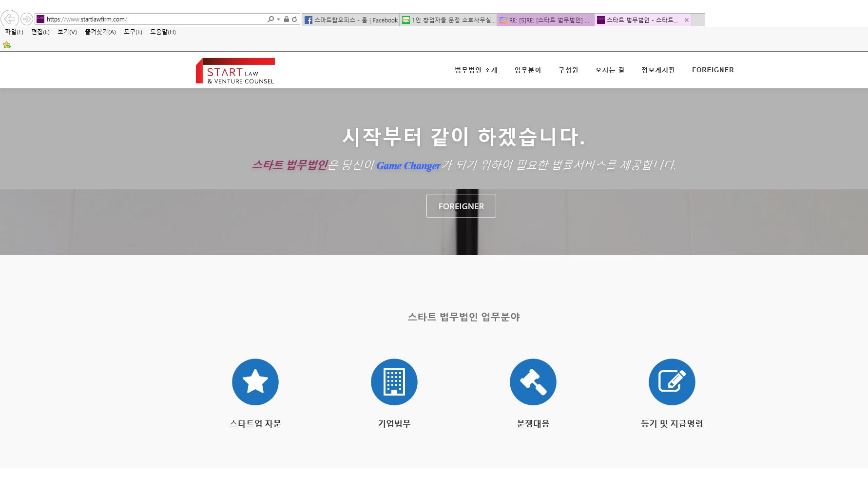
Task: Click the 스타트 법무법인 업무분야 heading
Action: point(464,317)
